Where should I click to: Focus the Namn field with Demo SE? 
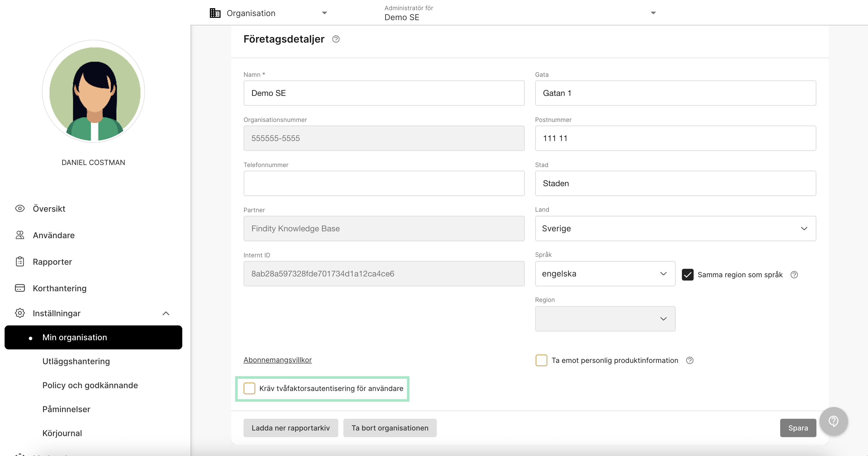click(x=384, y=93)
